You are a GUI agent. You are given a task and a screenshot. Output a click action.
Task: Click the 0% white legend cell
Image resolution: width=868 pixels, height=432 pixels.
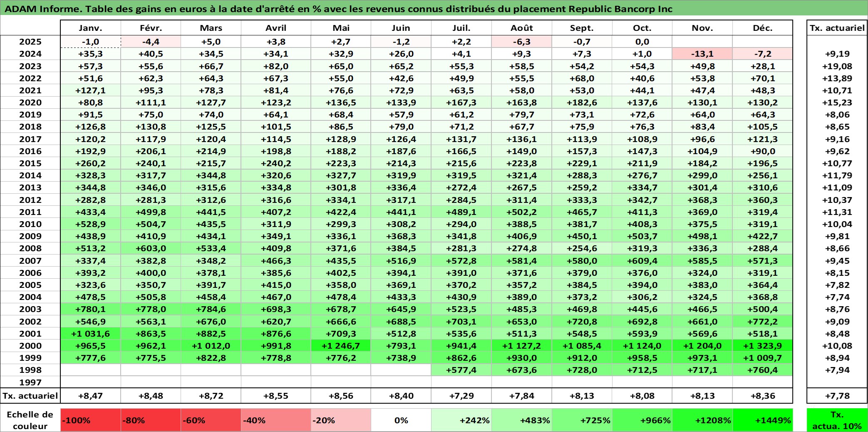[x=401, y=420]
